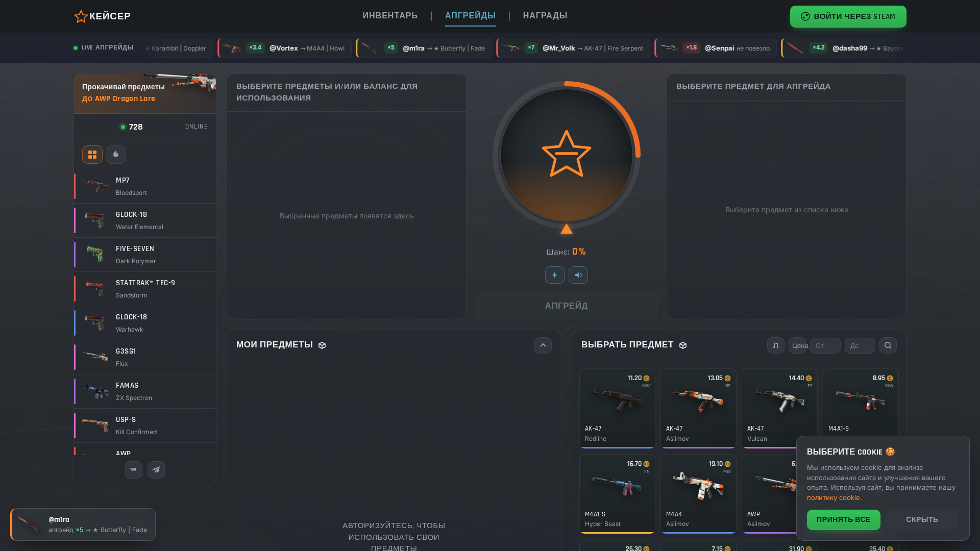Select the M4A1-S Hyper Beast card

(617, 494)
